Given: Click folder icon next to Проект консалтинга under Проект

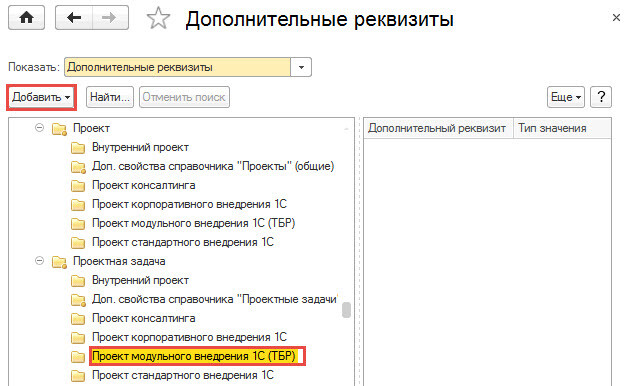Looking at the screenshot, I should click(x=78, y=185).
